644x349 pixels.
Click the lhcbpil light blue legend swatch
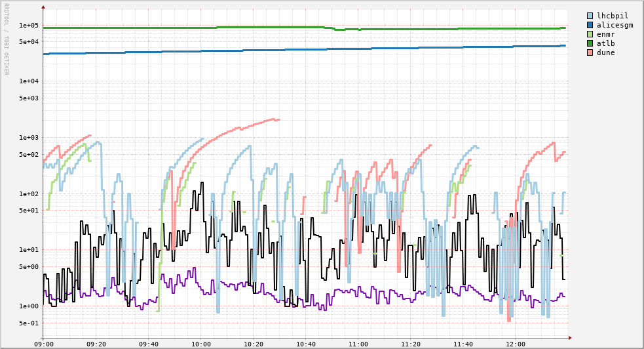[590, 15]
